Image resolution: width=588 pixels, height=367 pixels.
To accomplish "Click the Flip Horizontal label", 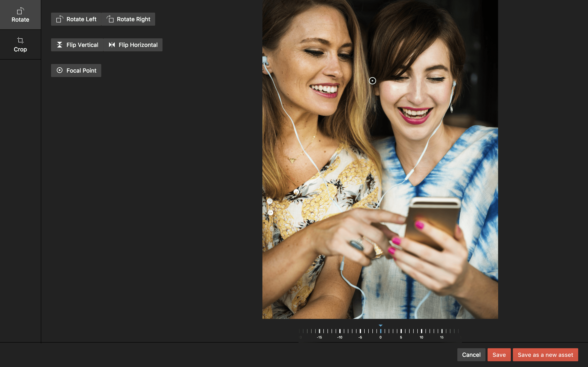I will coord(138,45).
